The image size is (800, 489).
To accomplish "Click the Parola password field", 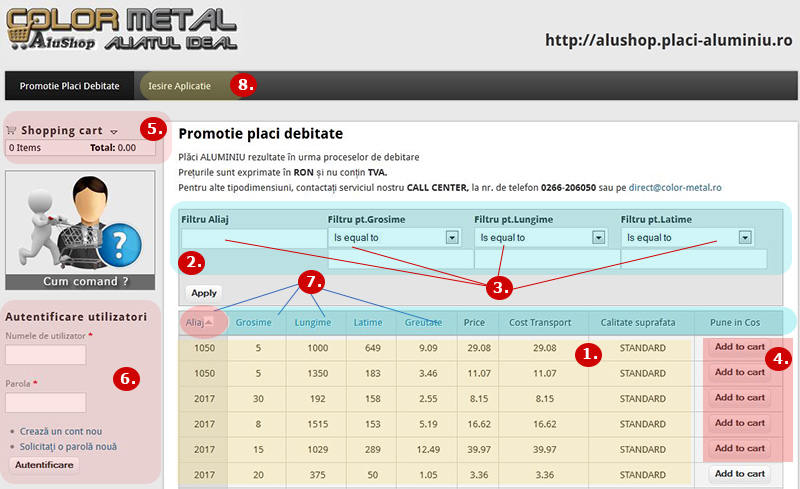I will point(46,402).
